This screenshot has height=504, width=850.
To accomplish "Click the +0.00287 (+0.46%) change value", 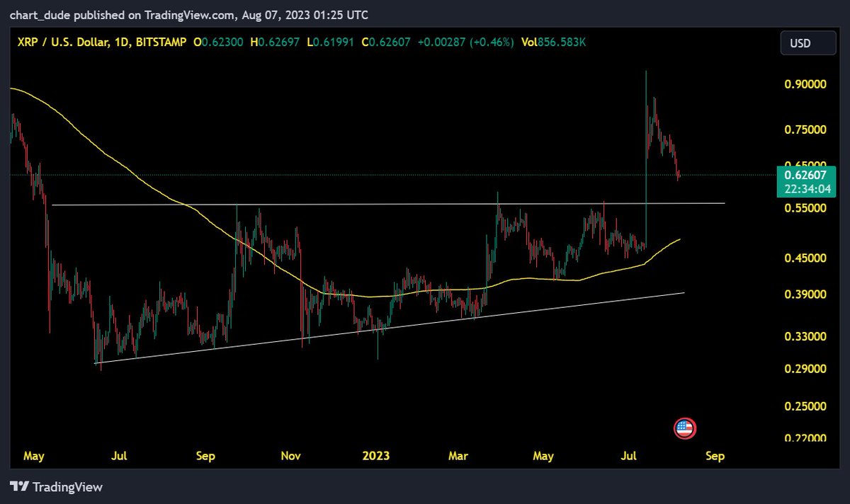I will click(x=466, y=42).
